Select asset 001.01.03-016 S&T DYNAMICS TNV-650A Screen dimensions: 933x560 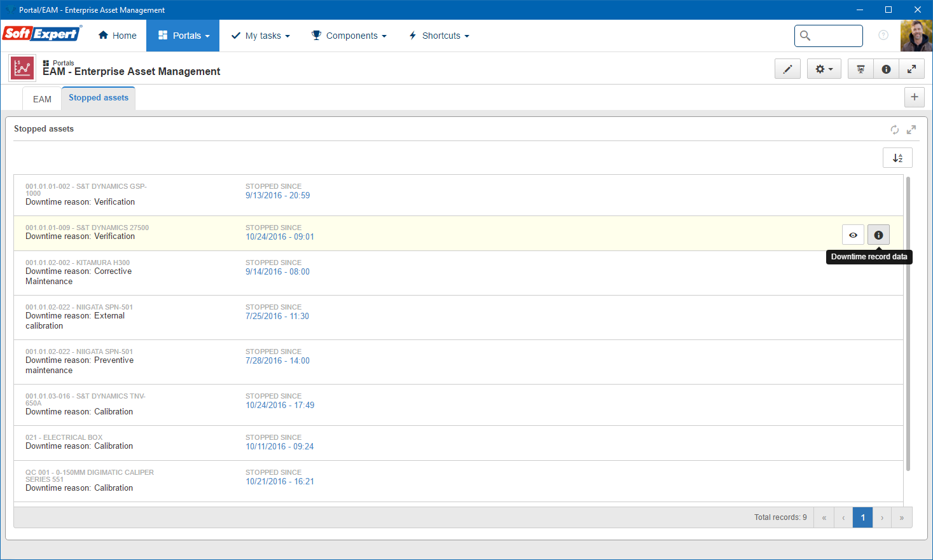[x=459, y=405]
